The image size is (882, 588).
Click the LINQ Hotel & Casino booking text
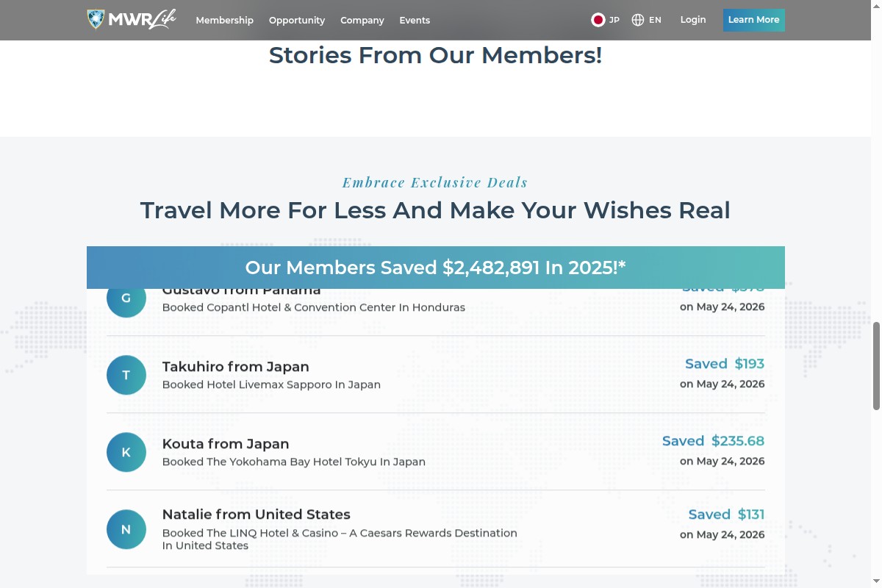(340, 539)
